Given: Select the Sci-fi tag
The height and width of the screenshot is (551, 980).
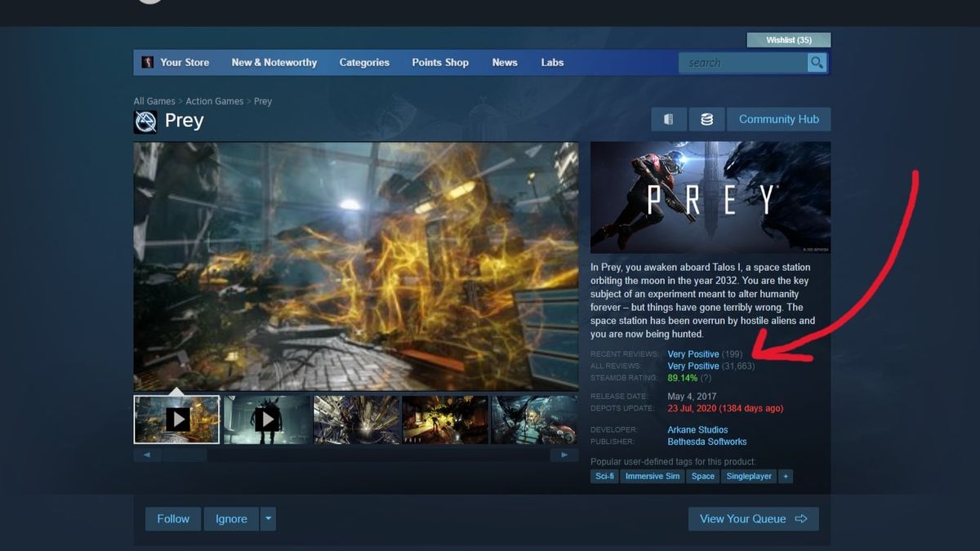Looking at the screenshot, I should point(604,476).
